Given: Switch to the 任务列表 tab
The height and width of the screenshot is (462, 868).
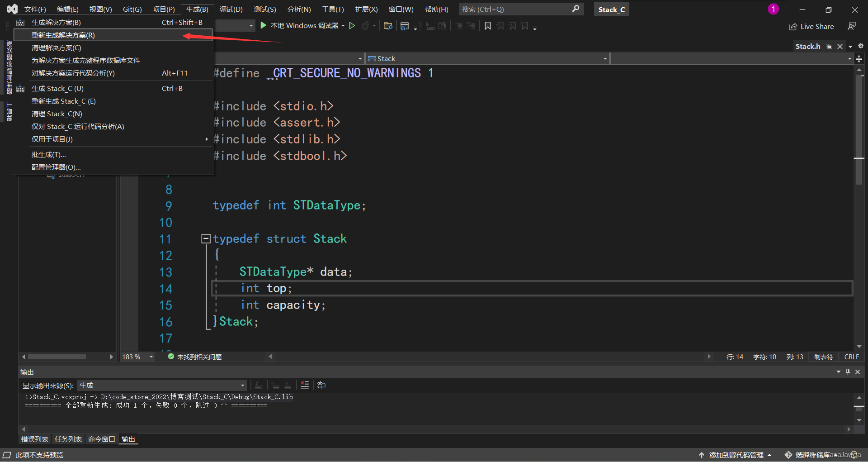Looking at the screenshot, I should 68,439.
